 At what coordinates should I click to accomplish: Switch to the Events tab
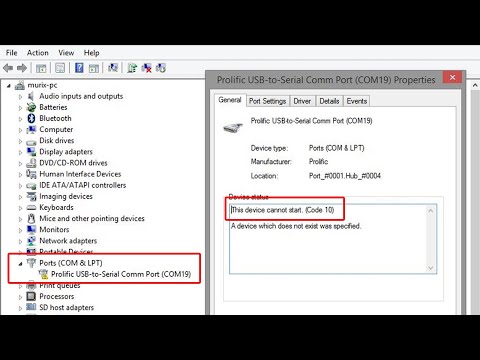pos(357,101)
